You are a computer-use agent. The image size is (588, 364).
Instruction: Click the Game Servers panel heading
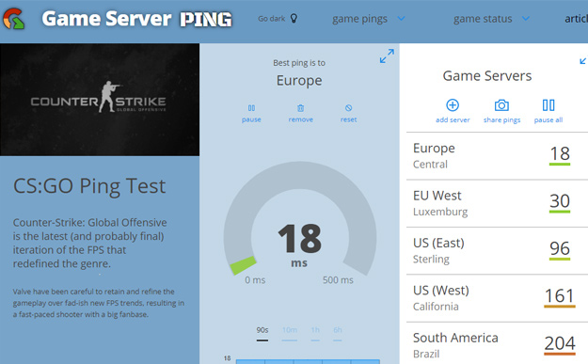coord(487,76)
